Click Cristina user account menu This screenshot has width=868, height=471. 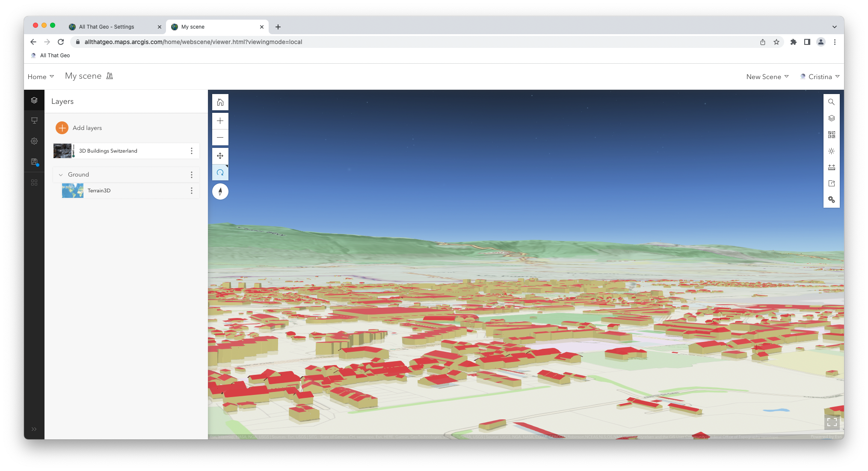[821, 76]
